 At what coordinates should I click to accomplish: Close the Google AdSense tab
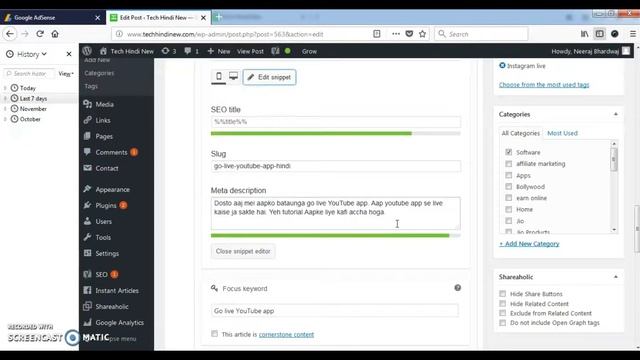97,18
